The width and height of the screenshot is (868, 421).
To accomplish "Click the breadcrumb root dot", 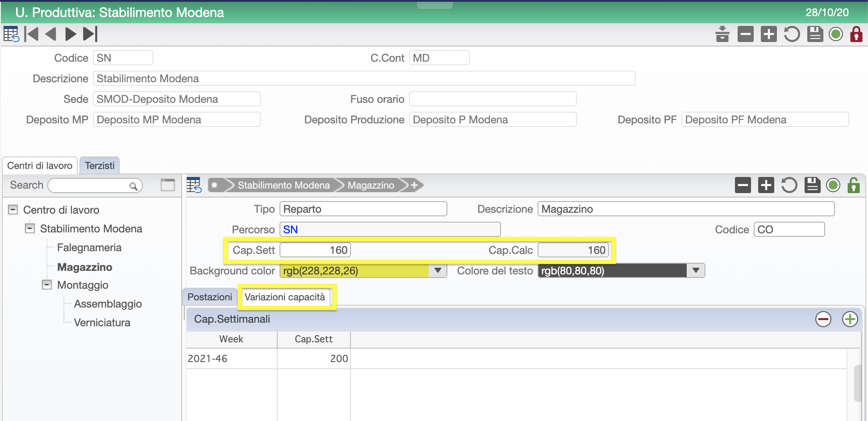I will click(x=215, y=185).
